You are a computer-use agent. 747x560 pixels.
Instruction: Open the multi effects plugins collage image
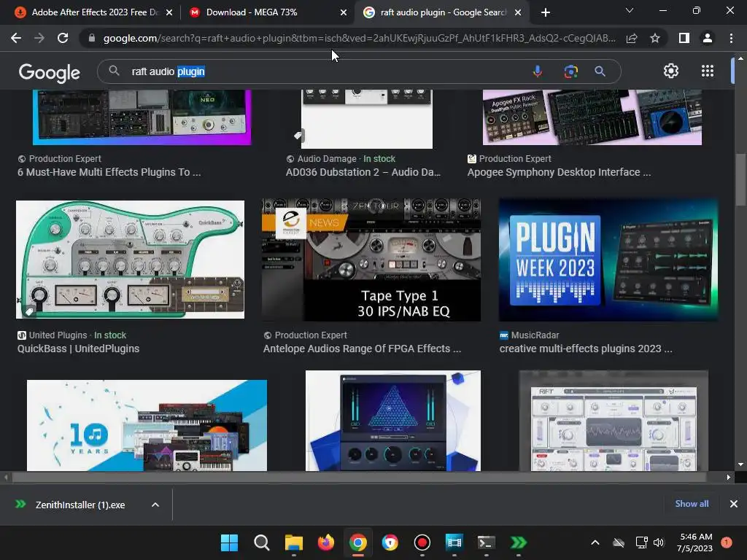coord(142,117)
